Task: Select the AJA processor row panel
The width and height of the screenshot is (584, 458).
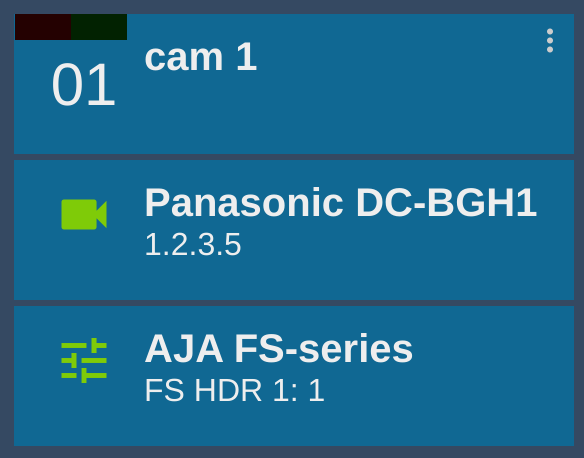Action: click(294, 376)
